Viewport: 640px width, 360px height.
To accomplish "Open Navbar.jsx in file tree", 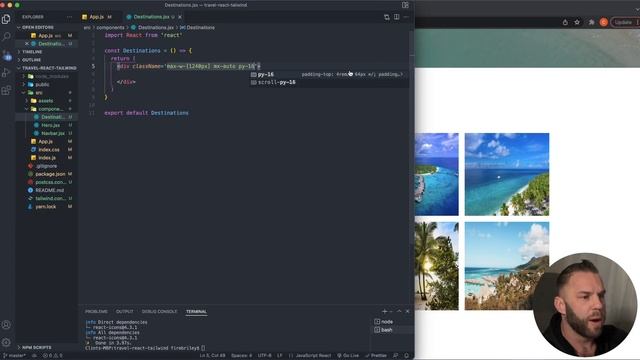I will [53, 133].
